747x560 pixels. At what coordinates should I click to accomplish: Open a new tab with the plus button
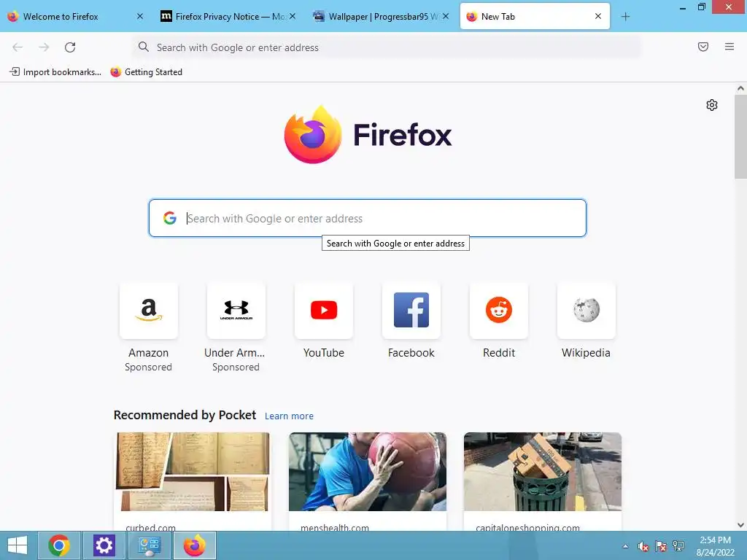[x=625, y=17]
